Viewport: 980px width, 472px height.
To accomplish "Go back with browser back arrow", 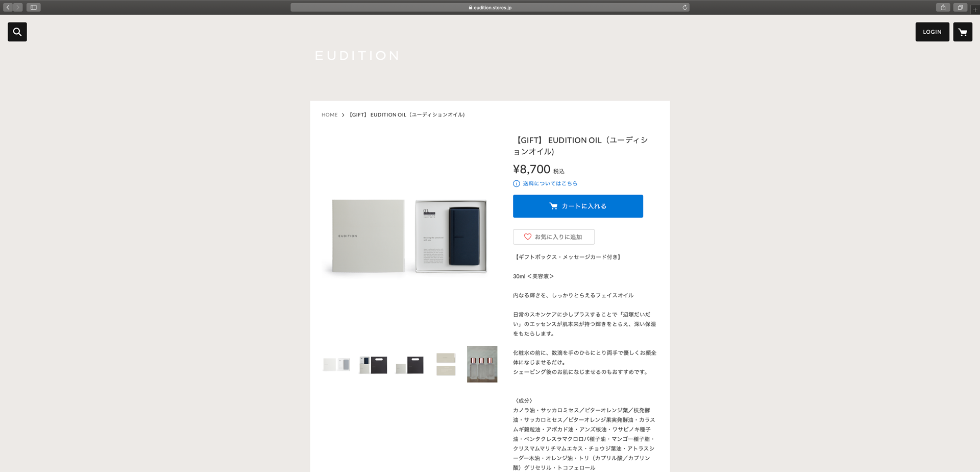I will (8, 7).
